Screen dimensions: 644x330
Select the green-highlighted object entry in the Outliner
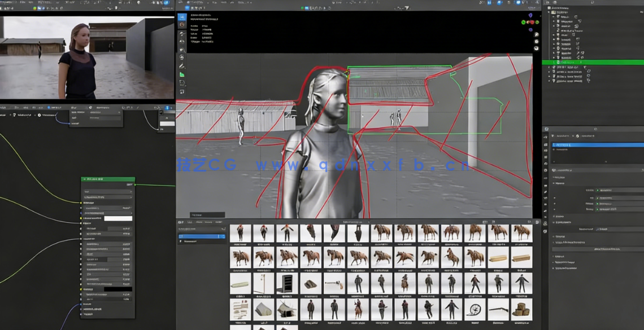point(571,62)
